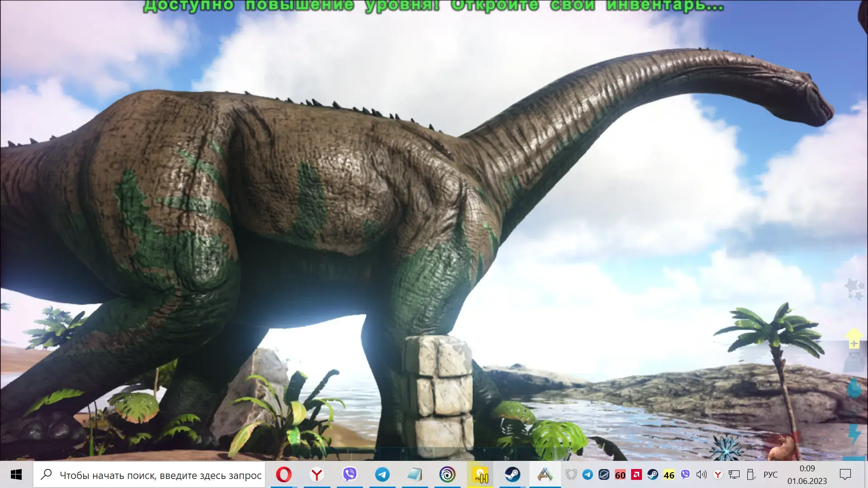Click the yellow 46 temperature tray icon
Viewport: 868px width, 488px height.
pos(669,475)
